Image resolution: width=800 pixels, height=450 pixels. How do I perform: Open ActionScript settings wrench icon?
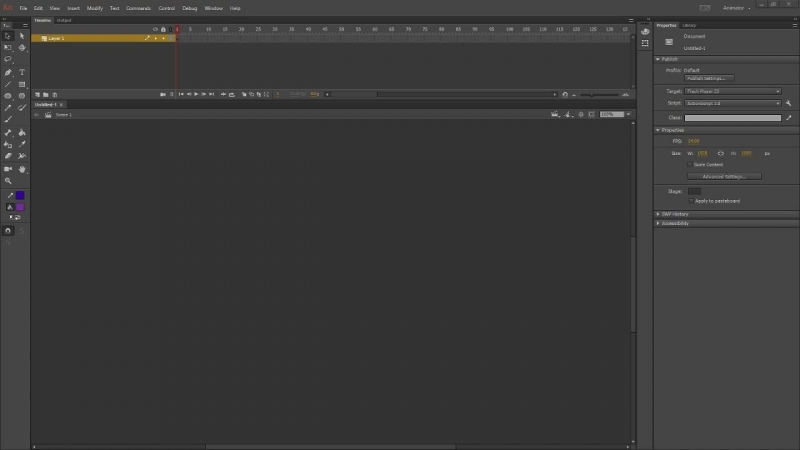[788, 103]
